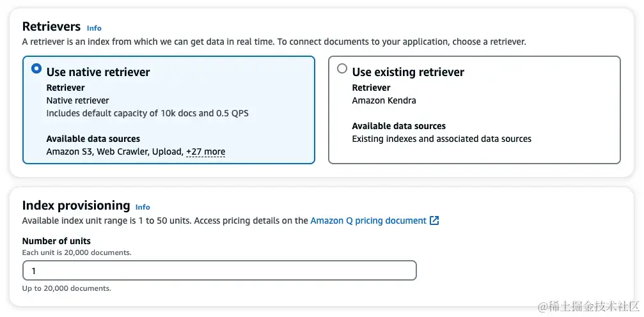Select the Use native retriever radio button
This screenshot has width=644, height=317.
(x=36, y=69)
